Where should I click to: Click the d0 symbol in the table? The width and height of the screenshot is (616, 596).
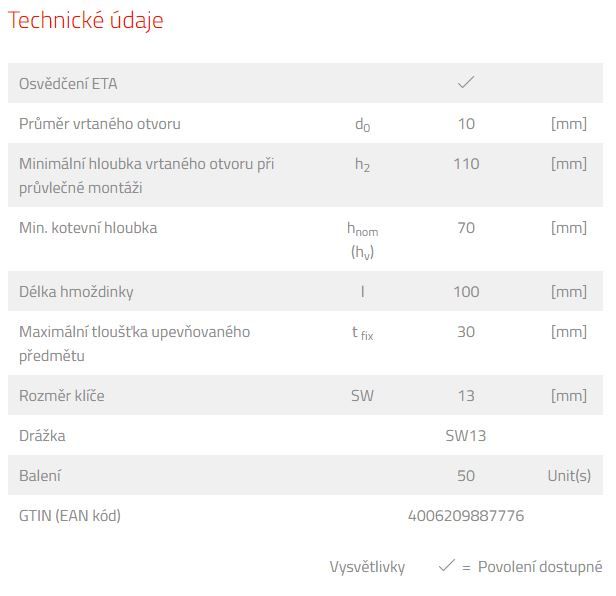tap(362, 125)
